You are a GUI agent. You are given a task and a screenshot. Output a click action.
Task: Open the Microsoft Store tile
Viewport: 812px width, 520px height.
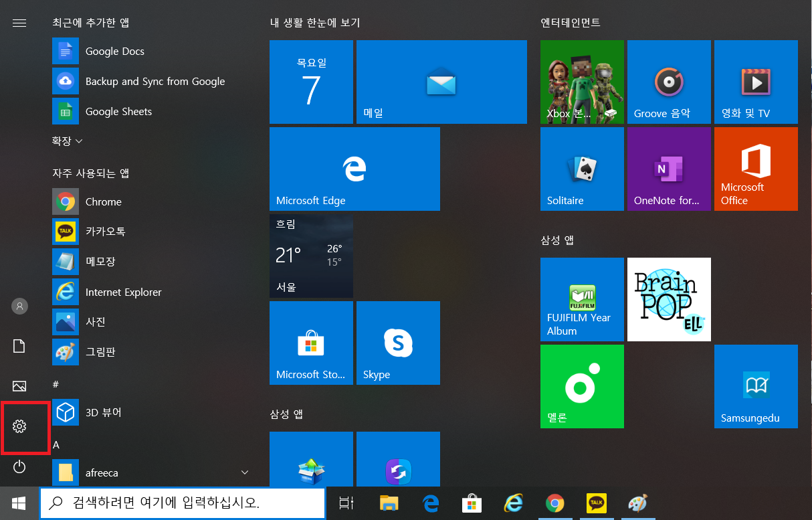point(311,343)
